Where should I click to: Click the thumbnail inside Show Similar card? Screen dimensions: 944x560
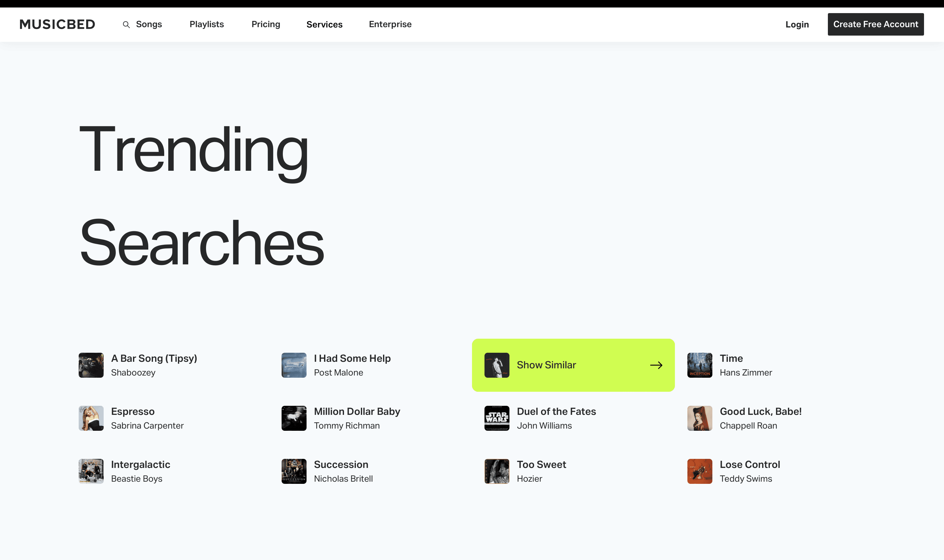(x=497, y=365)
